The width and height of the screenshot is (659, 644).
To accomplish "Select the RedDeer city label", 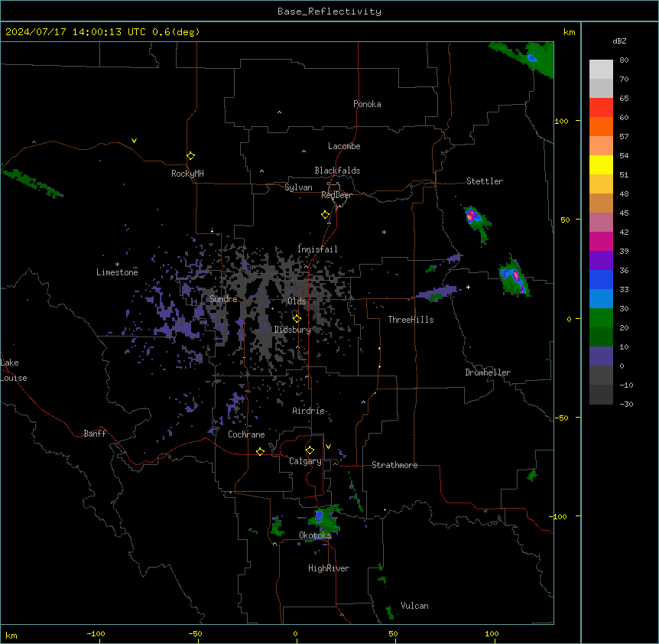I will 336,195.
